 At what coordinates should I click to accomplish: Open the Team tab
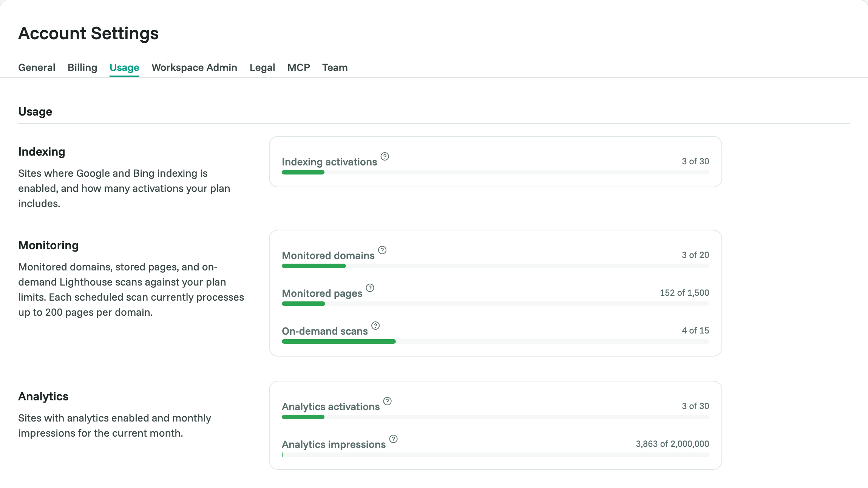point(335,68)
